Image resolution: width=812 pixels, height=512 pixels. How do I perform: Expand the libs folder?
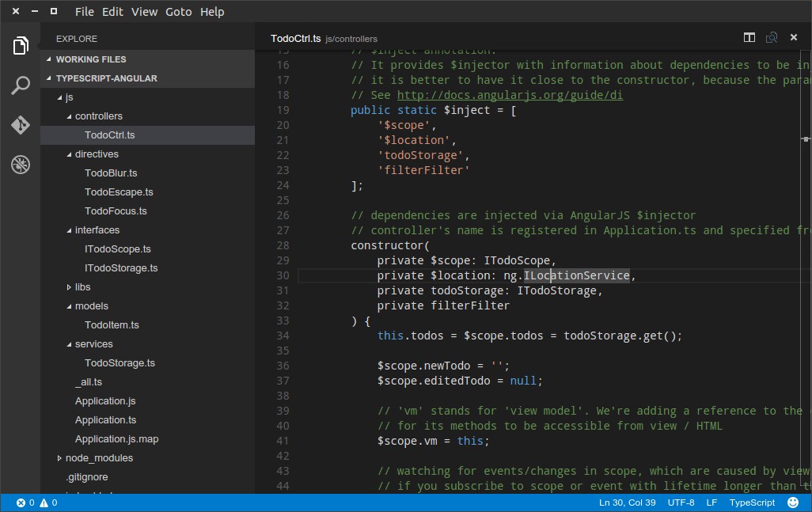(69, 286)
